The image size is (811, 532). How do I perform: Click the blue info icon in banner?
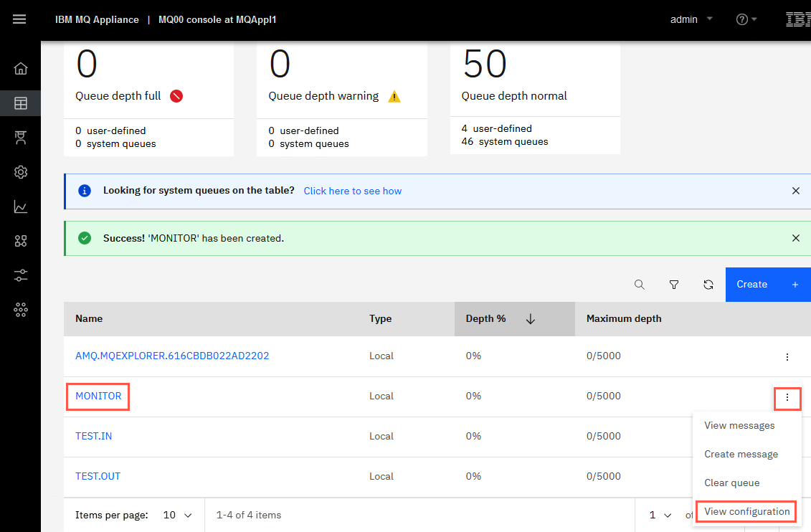[x=85, y=191]
